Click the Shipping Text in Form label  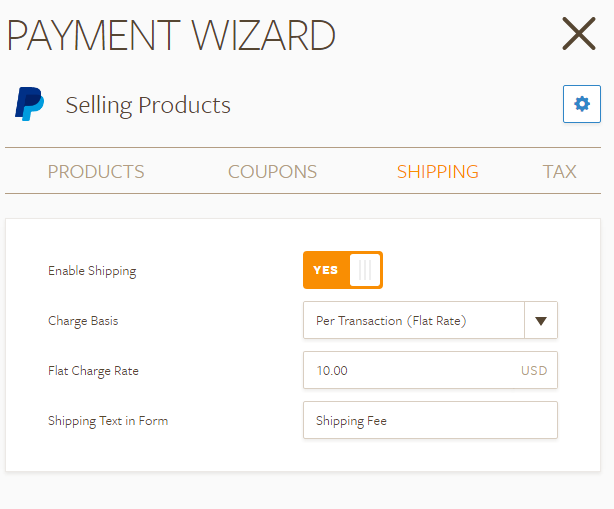108,421
